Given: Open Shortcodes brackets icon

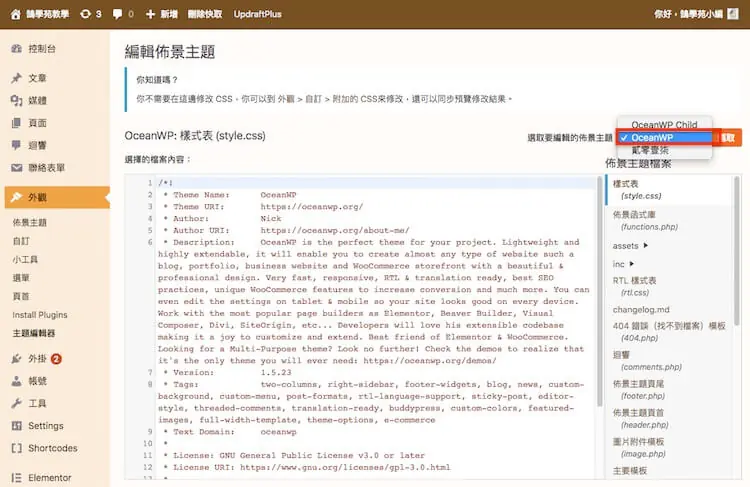Looking at the screenshot, I should 16,448.
